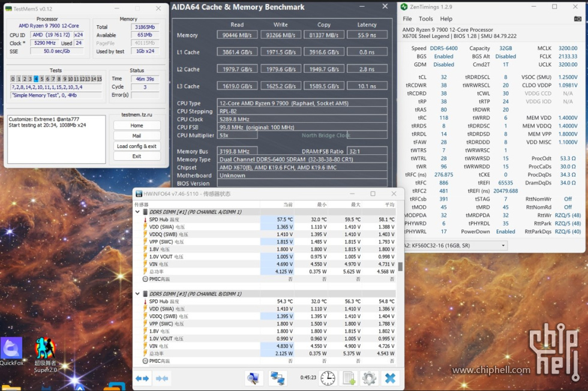Viewport: 588px width, 391px height.
Task: Take screenshot with ZenTimings camera icon
Action: point(577,19)
